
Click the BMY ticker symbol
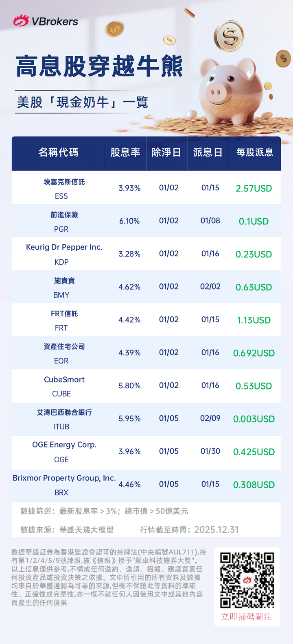pyautogui.click(x=61, y=295)
